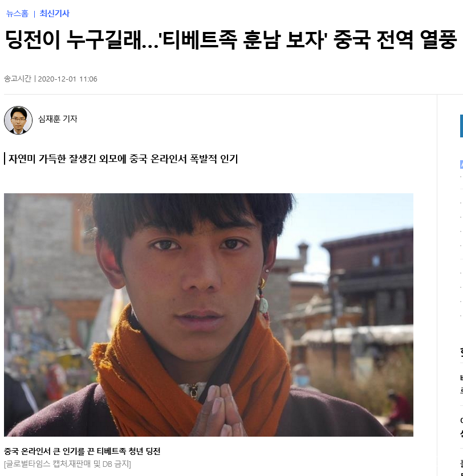This screenshot has width=463, height=476.
Task: Click the subheading starting with 자연미 가득한
Action: pyautogui.click(x=123, y=158)
